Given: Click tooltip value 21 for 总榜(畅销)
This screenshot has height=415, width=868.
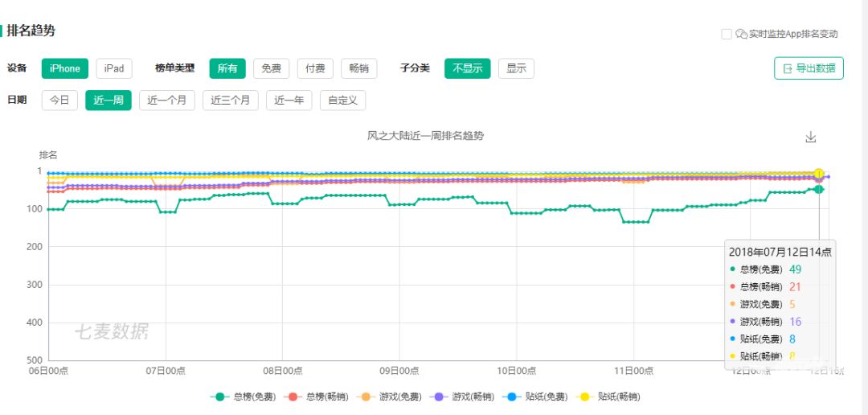Looking at the screenshot, I should pos(796,286).
